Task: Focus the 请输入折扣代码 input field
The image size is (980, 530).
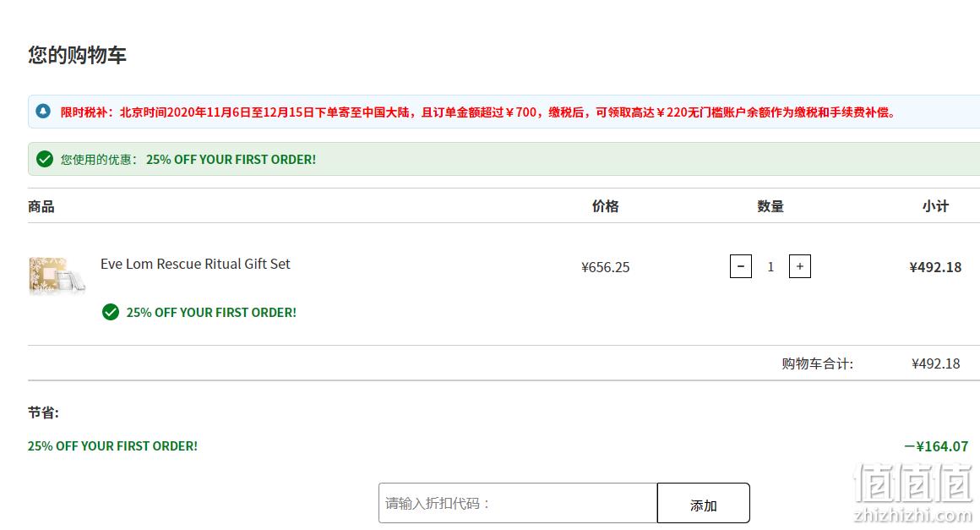Action: coord(518,503)
